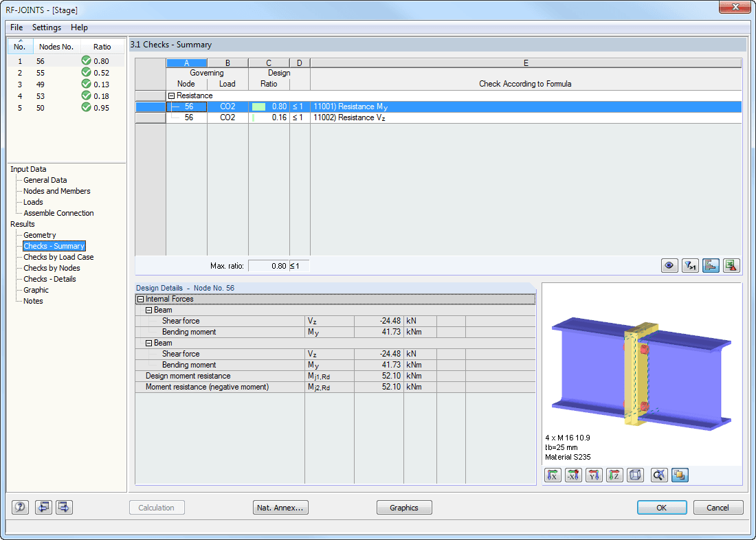The height and width of the screenshot is (540, 756).
Task: Click the eye visibility icon near Max ratio
Action: pos(669,265)
